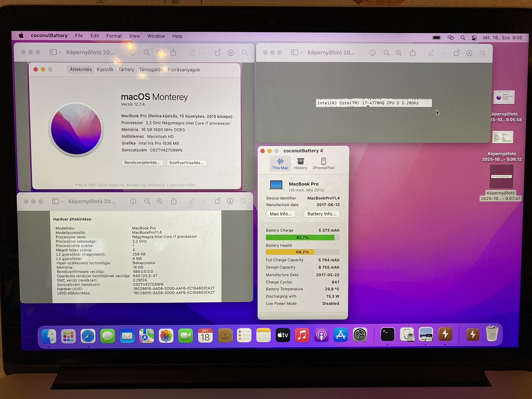Viewport: 532px width, 399px height.
Task: Rotate image in the Hardver áttekintése Preview window
Action: pyautogui.click(x=218, y=201)
